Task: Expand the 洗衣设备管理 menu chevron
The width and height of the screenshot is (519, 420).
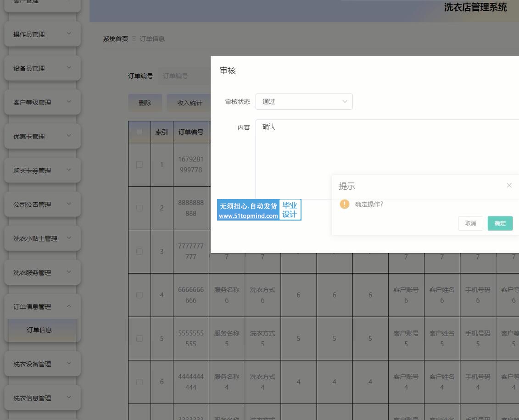Action: [x=69, y=363]
